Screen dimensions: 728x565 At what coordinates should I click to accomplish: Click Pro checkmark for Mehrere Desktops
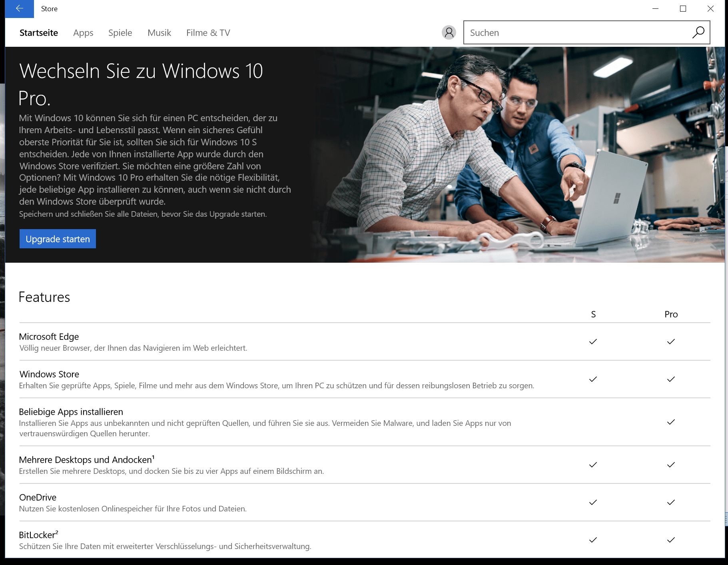[671, 465]
